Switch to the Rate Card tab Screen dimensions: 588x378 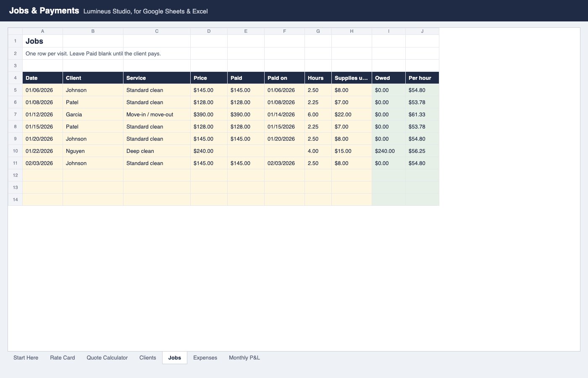[x=63, y=358]
